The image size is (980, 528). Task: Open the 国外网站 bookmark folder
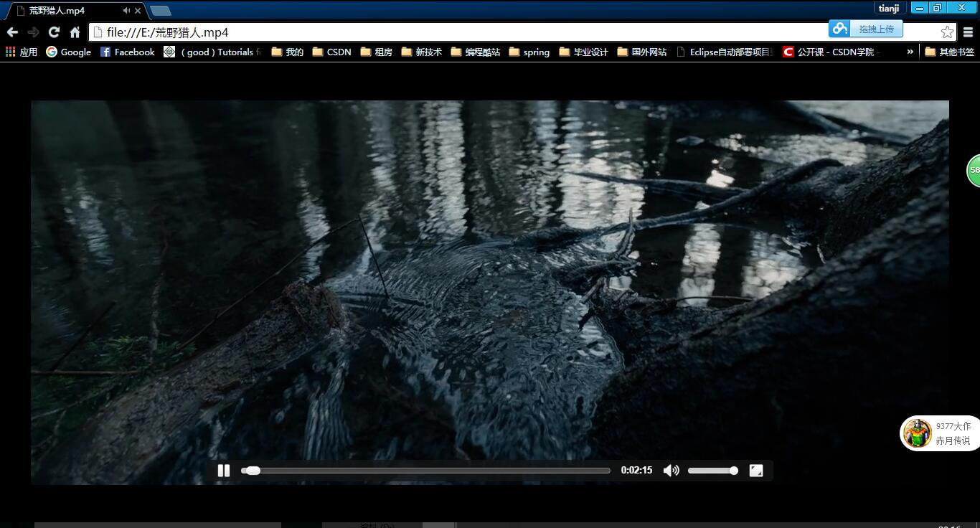tap(642, 52)
